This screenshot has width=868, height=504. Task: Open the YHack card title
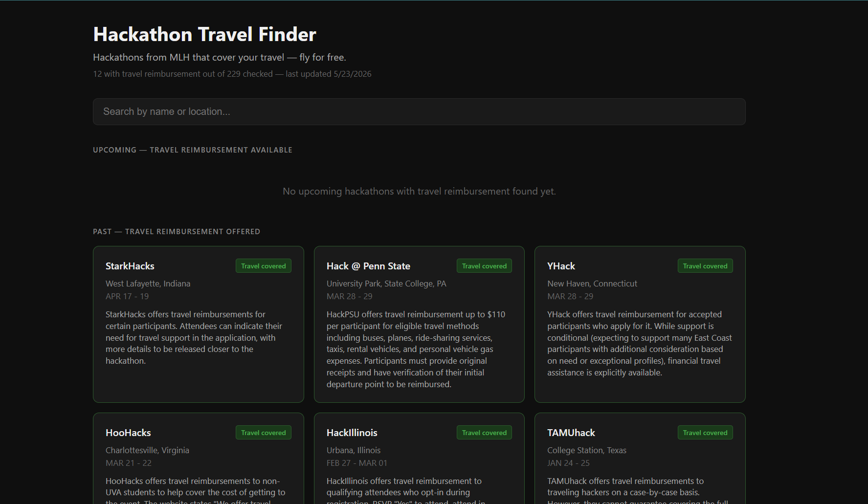561,266
